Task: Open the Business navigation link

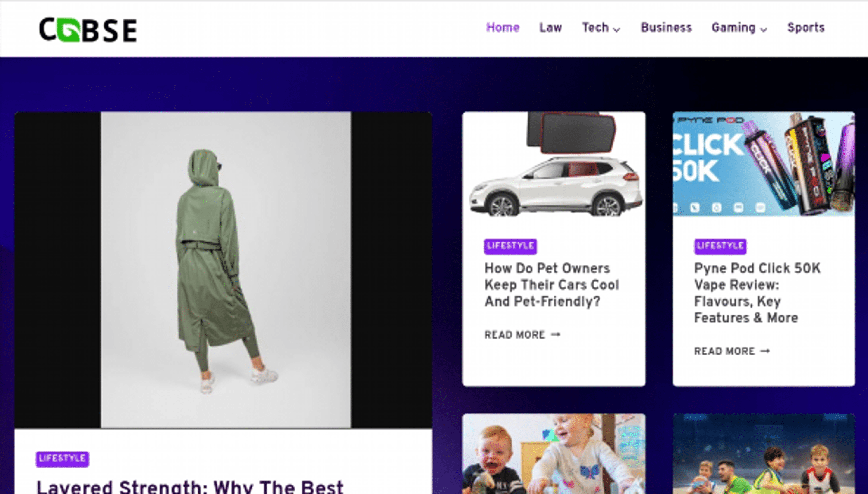Action: pyautogui.click(x=666, y=28)
